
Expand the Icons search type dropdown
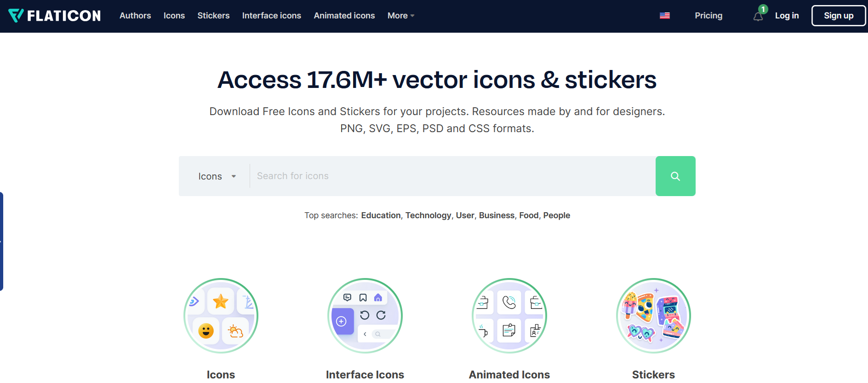(217, 176)
